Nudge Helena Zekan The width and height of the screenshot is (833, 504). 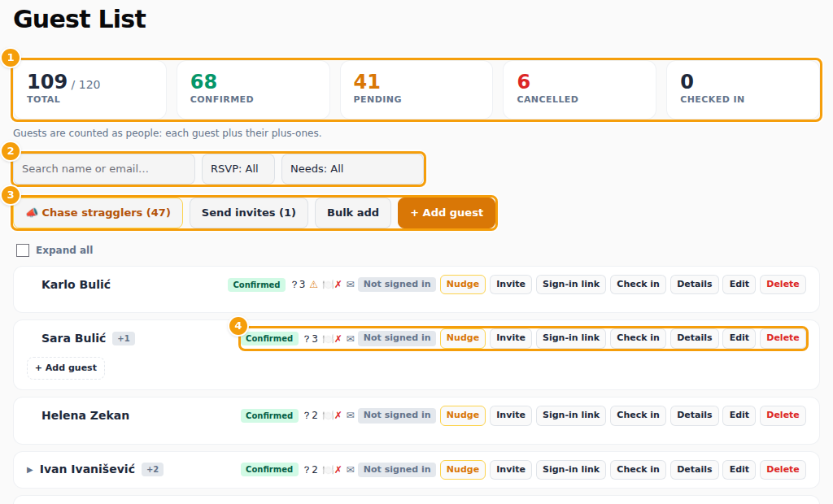(463, 415)
